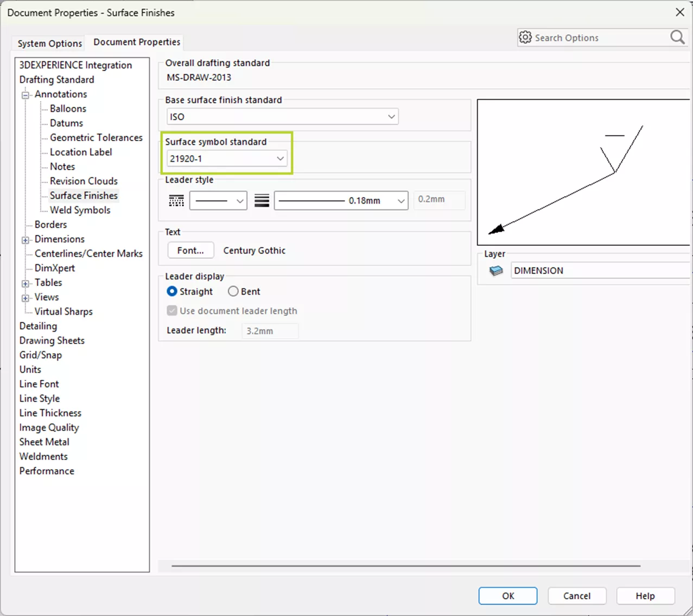
Task: Open the Base surface finish standard dropdown
Action: click(x=282, y=117)
